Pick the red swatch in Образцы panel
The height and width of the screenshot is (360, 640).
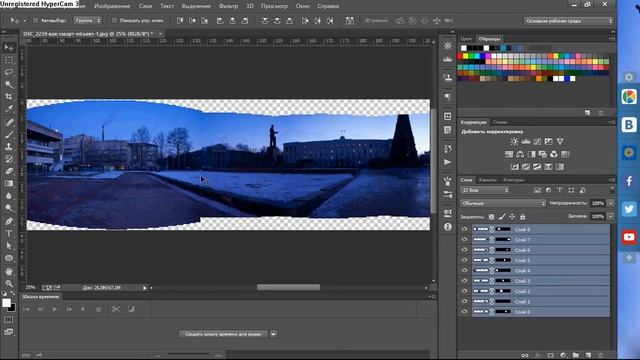460,56
